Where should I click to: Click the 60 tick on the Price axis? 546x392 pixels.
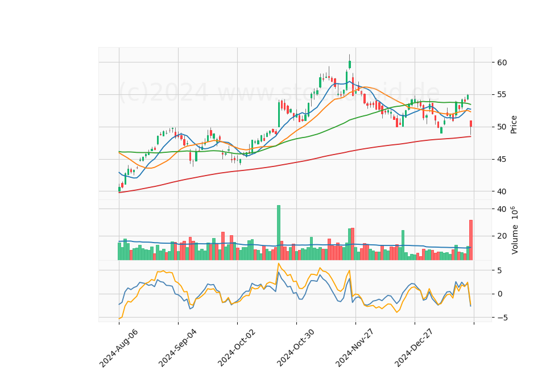pyautogui.click(x=502, y=62)
